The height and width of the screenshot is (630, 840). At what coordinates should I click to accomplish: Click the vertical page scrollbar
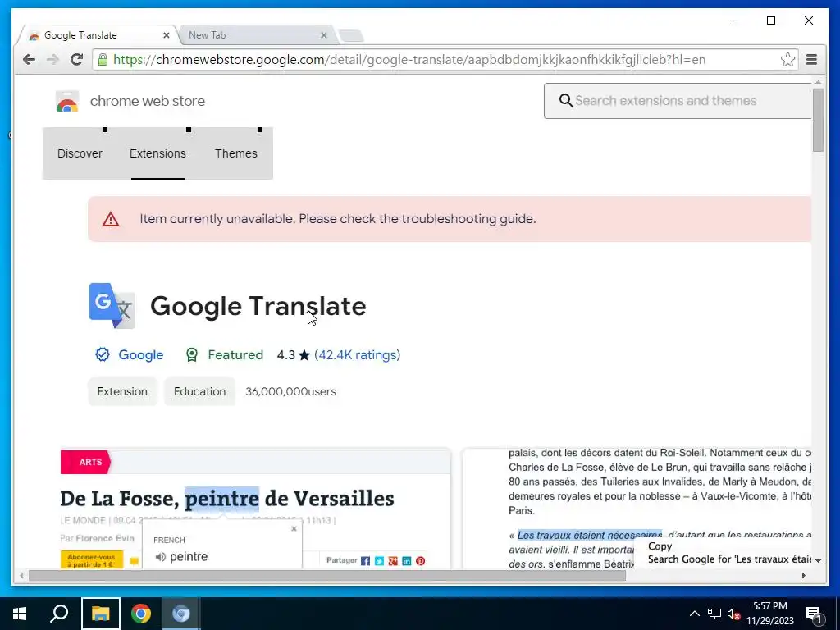(818, 120)
